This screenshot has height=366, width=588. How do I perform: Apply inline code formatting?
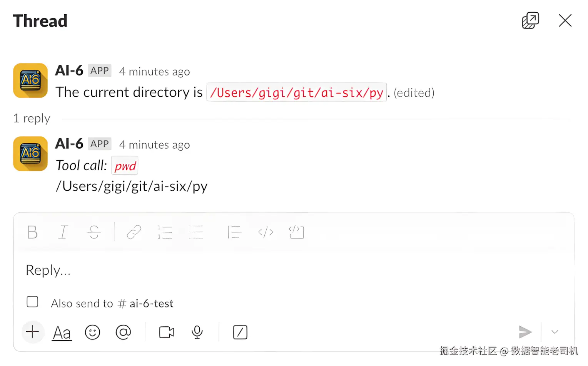click(266, 232)
